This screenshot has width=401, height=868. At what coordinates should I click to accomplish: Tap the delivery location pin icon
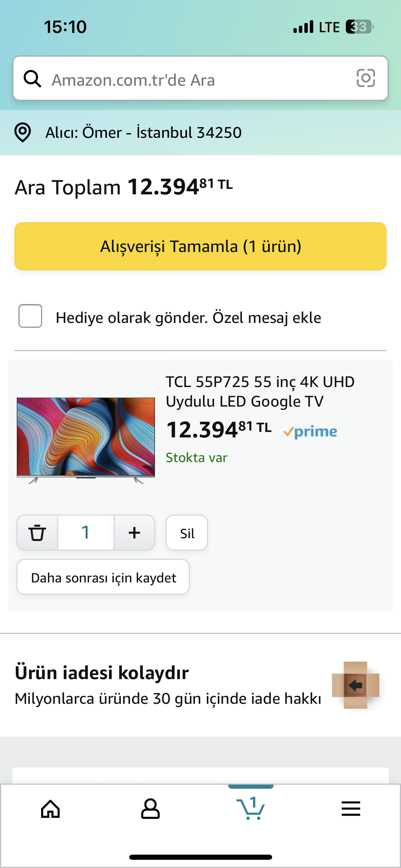tap(23, 132)
